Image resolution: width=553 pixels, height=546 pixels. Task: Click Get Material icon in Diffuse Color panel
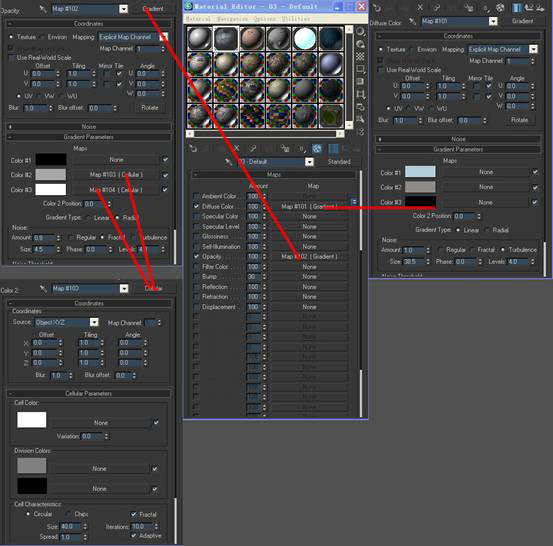pos(377,8)
